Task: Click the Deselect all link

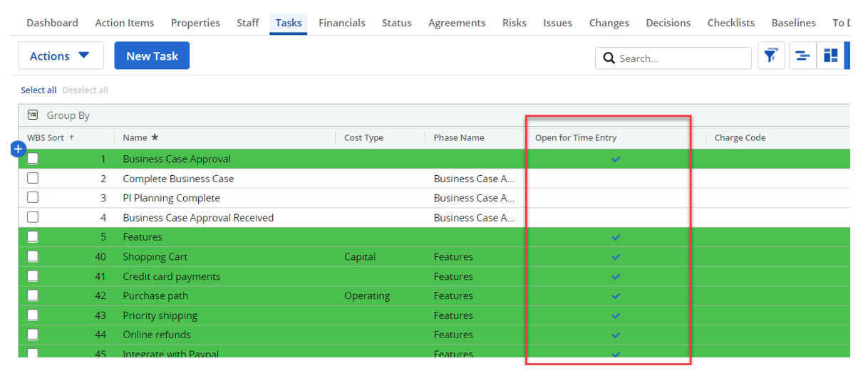Action: point(85,90)
